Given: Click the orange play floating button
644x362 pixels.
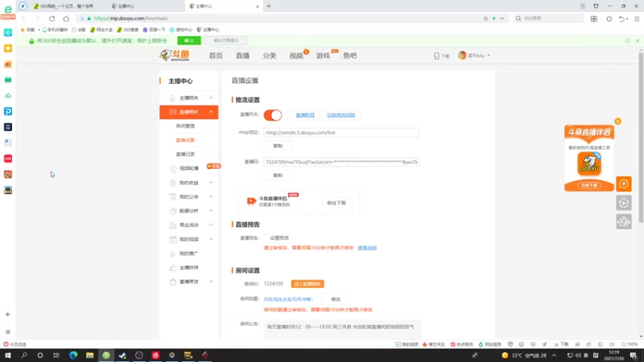Looking at the screenshot, I should tap(623, 184).
